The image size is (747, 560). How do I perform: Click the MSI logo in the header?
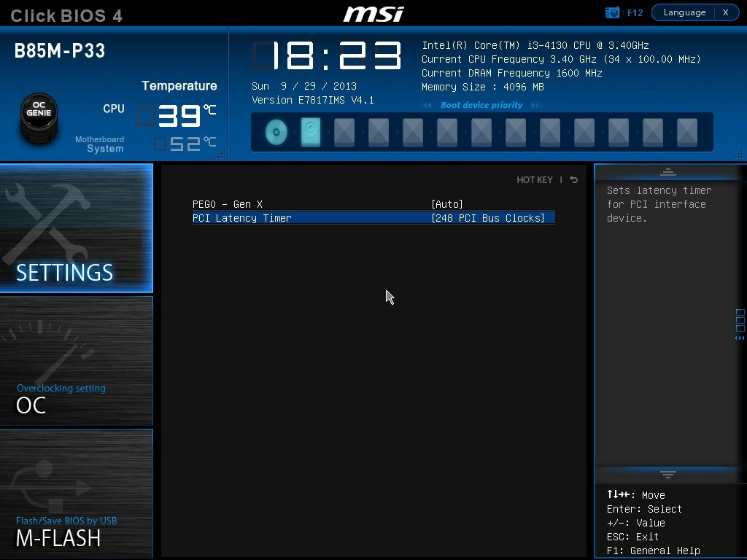pyautogui.click(x=373, y=14)
